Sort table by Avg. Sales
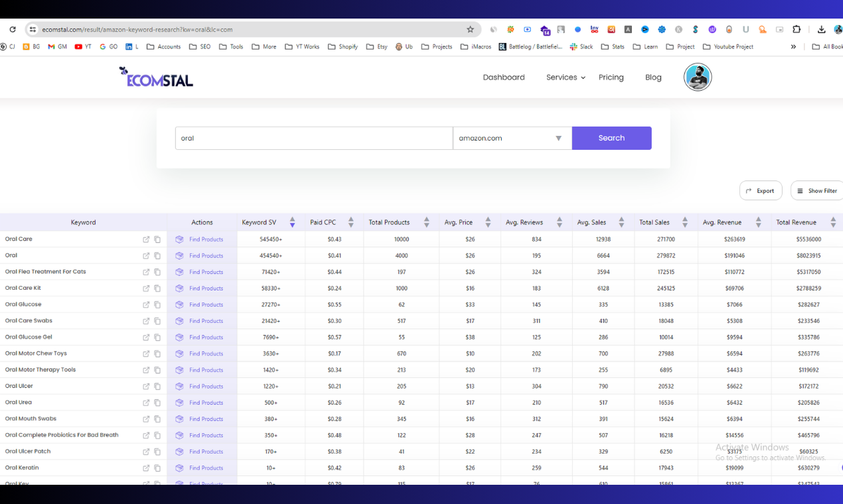The width and height of the screenshot is (843, 504). (x=621, y=222)
